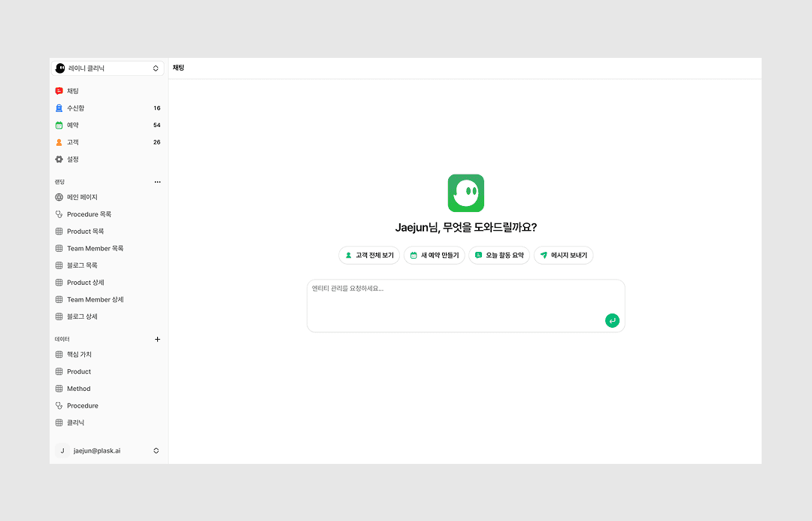Select Team Member 목록 row
Image resolution: width=812 pixels, height=521 pixels.
pos(108,249)
